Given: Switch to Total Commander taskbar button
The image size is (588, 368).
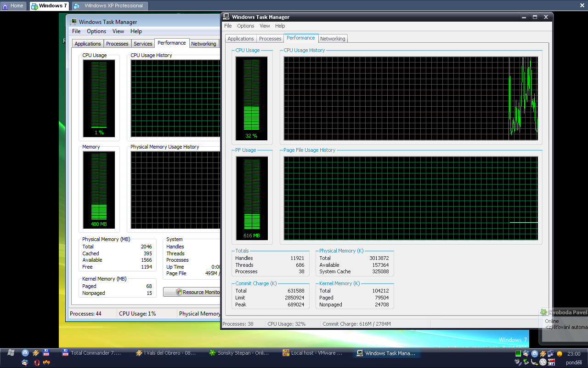Looking at the screenshot, I should (x=92, y=353).
